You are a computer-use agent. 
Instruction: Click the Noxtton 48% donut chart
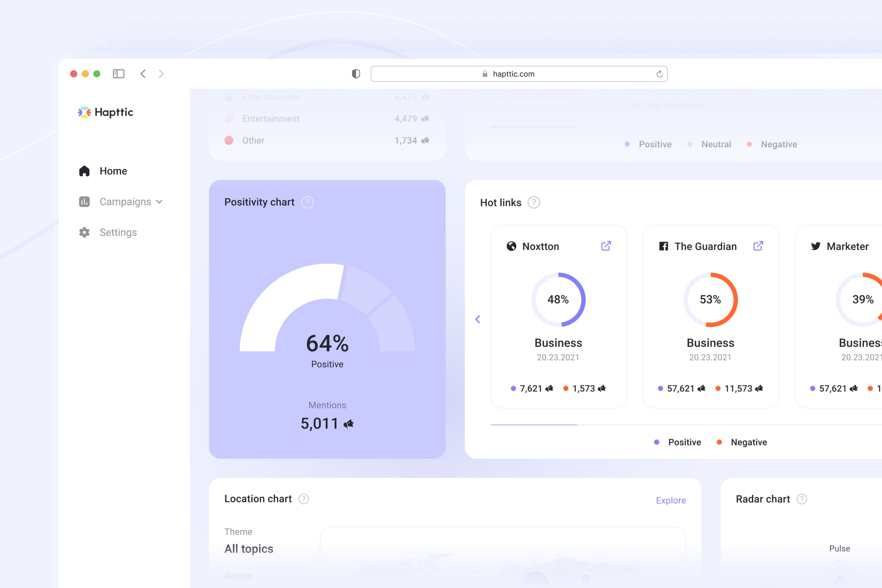558,300
